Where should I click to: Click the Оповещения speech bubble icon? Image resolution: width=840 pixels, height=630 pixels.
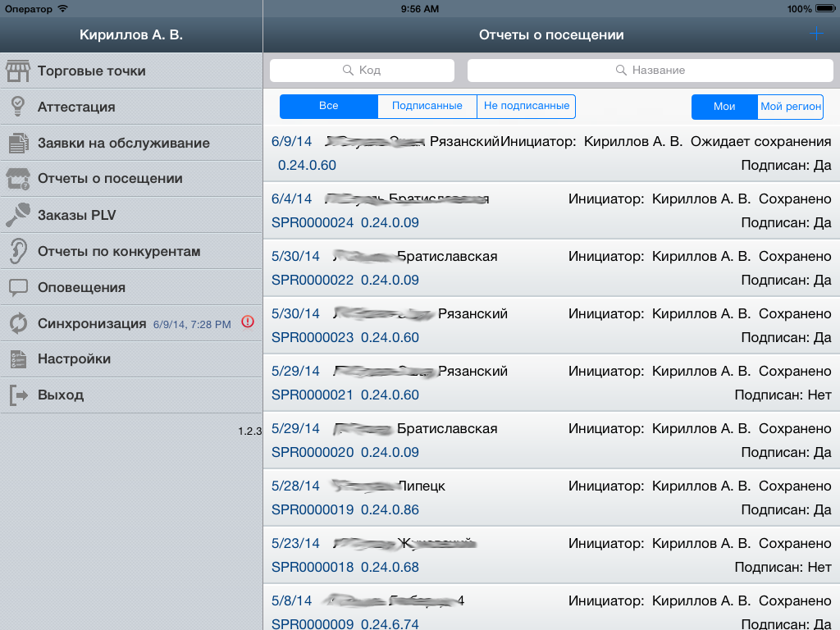pyautogui.click(x=18, y=287)
